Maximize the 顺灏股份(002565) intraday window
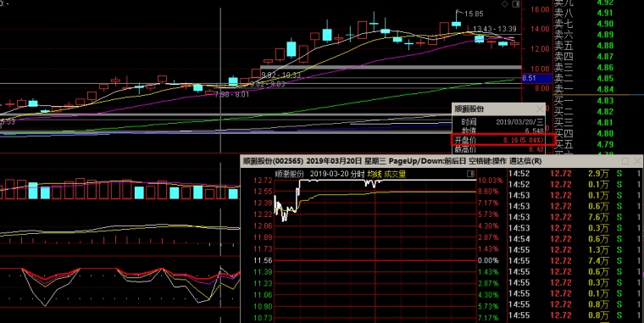This screenshot has width=644, height=323. tap(625, 161)
